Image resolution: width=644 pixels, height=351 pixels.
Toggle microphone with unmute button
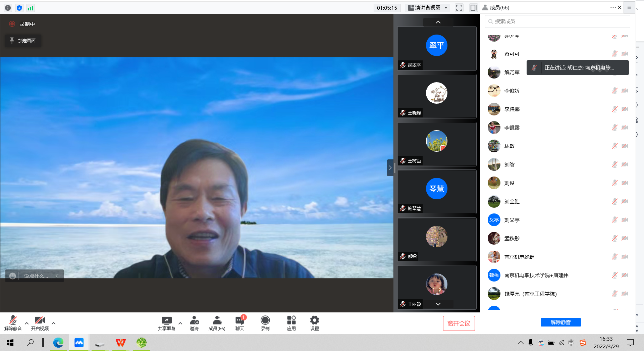13,323
